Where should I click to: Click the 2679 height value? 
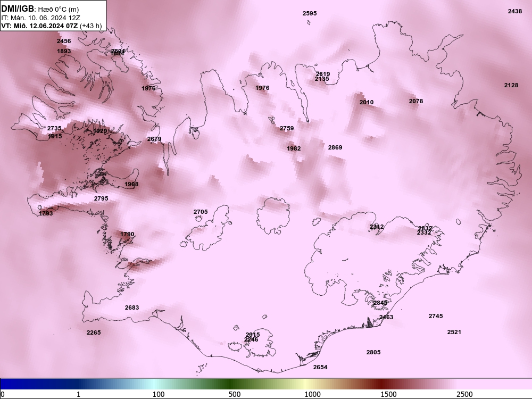154,139
